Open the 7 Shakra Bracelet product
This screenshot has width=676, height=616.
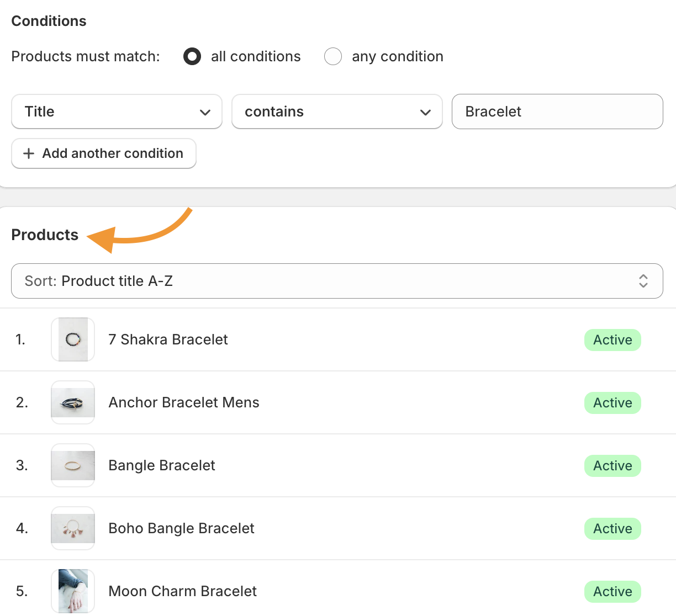coord(168,339)
